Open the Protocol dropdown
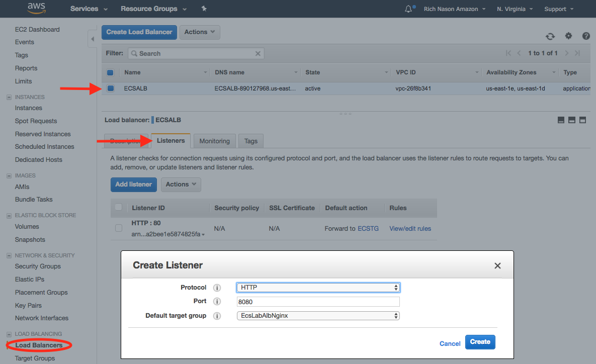 (x=318, y=288)
